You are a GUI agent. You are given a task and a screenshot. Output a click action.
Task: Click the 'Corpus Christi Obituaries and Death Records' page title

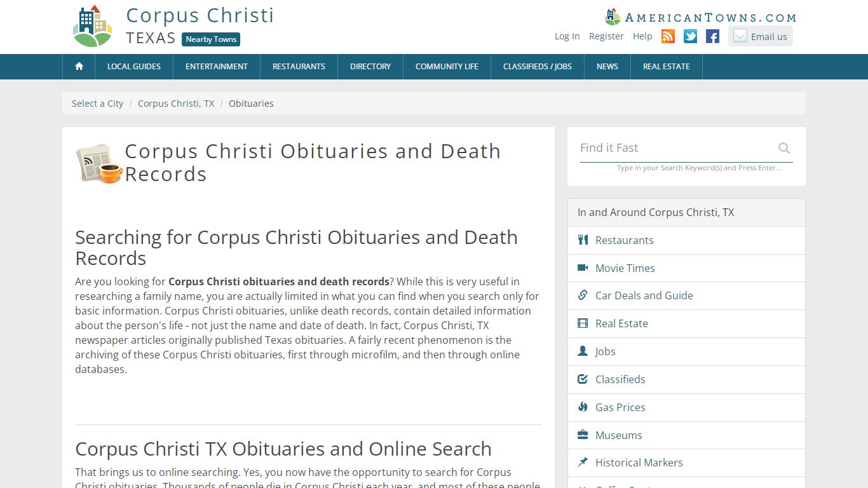click(313, 163)
